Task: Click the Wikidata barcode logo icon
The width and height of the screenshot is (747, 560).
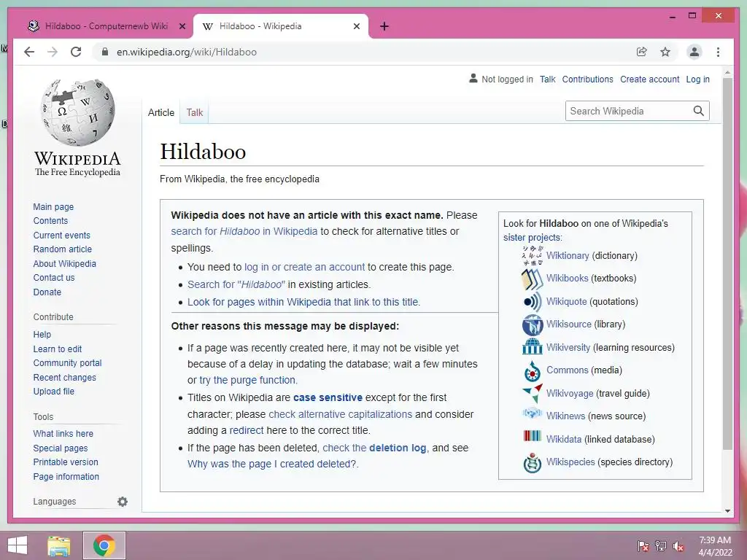Action: [x=532, y=436]
